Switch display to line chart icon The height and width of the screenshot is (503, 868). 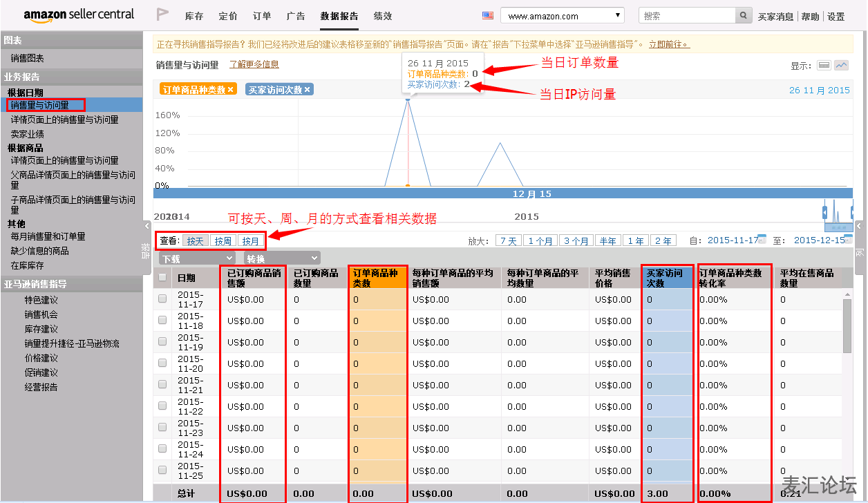(x=841, y=65)
